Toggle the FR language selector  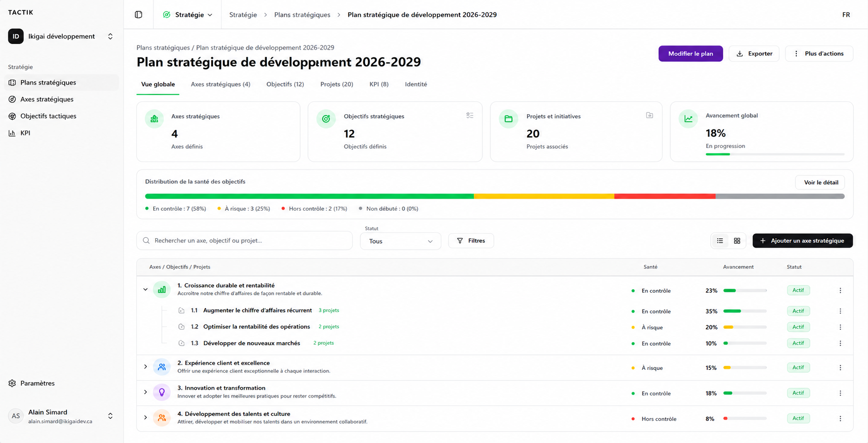(846, 15)
